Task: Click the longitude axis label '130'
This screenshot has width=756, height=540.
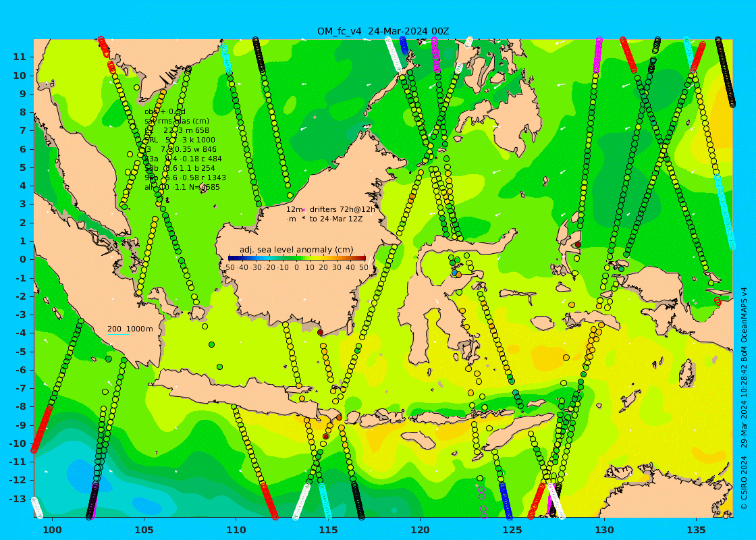Action: coord(604,531)
